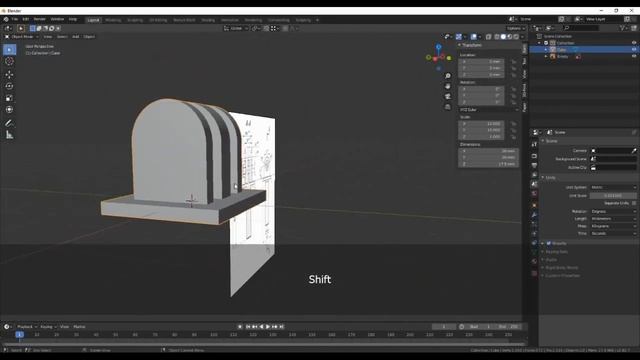640x360 pixels.
Task: Open the Global orientation dropdown
Action: pyautogui.click(x=236, y=28)
